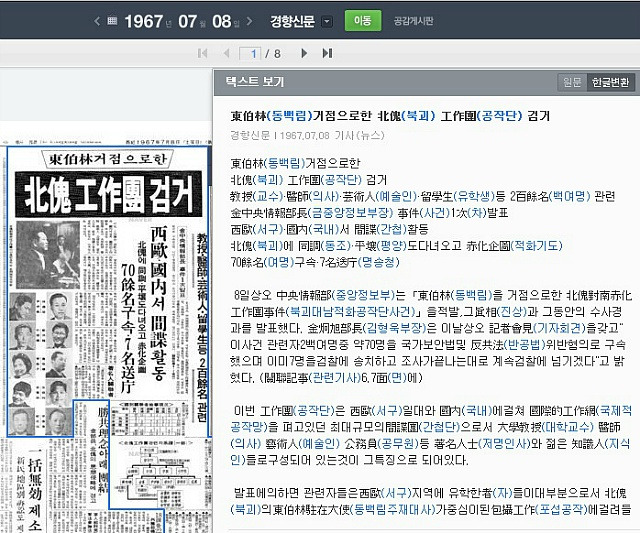Click the line 70餘名(여명)구속·7名送庁

point(315,262)
